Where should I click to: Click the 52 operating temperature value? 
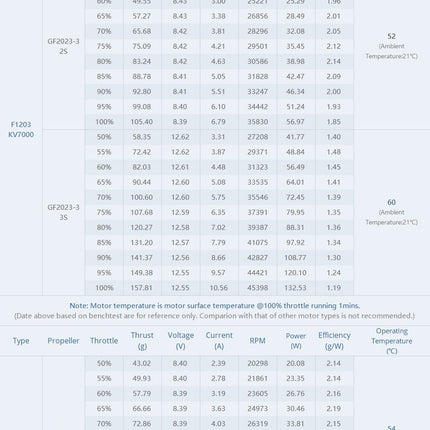click(392, 36)
